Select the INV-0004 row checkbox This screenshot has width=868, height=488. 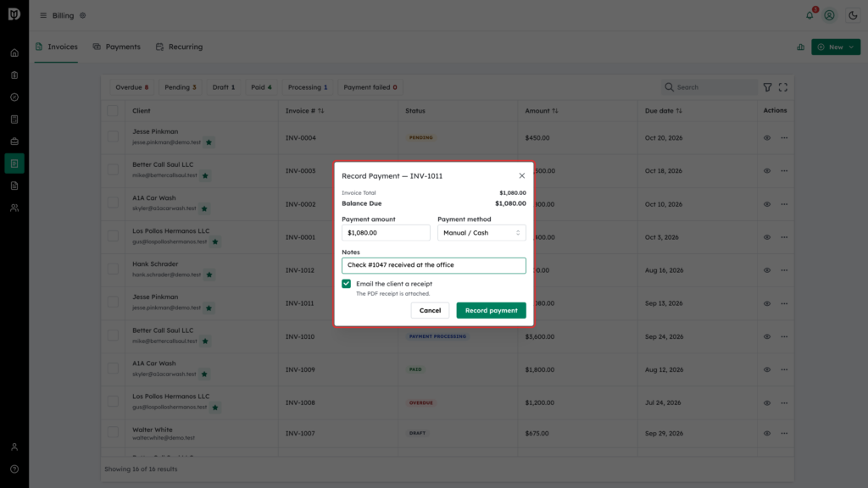[x=113, y=136]
